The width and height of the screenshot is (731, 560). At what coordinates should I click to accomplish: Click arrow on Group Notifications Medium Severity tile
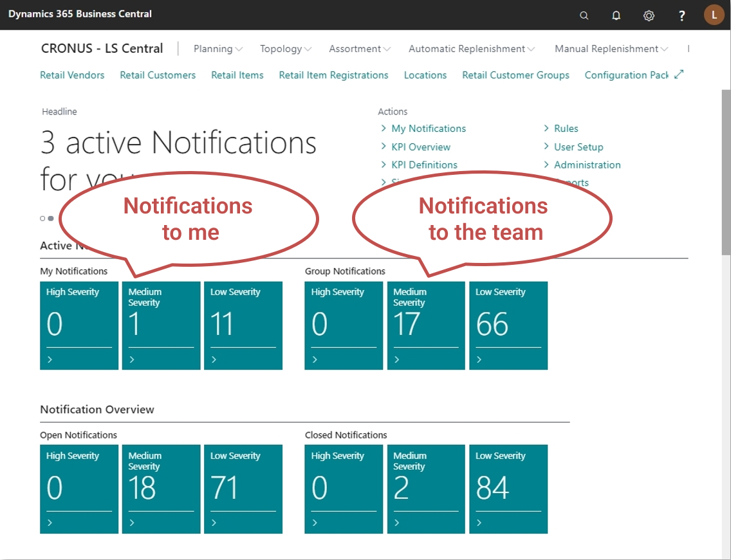pos(397,359)
